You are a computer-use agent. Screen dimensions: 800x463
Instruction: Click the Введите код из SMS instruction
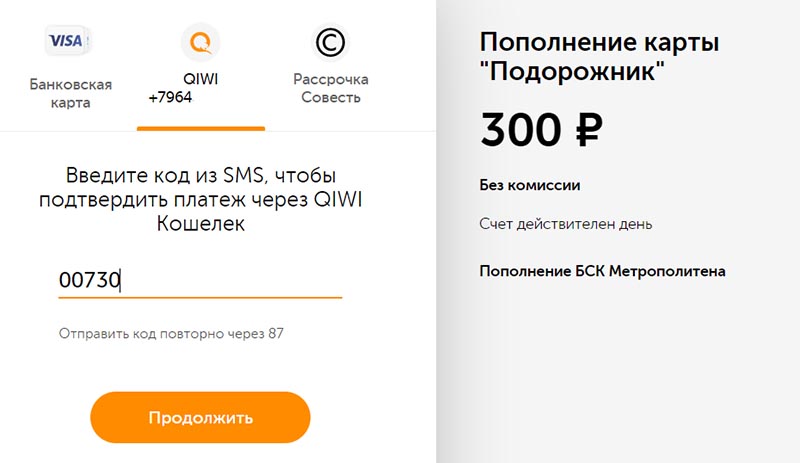point(201,200)
